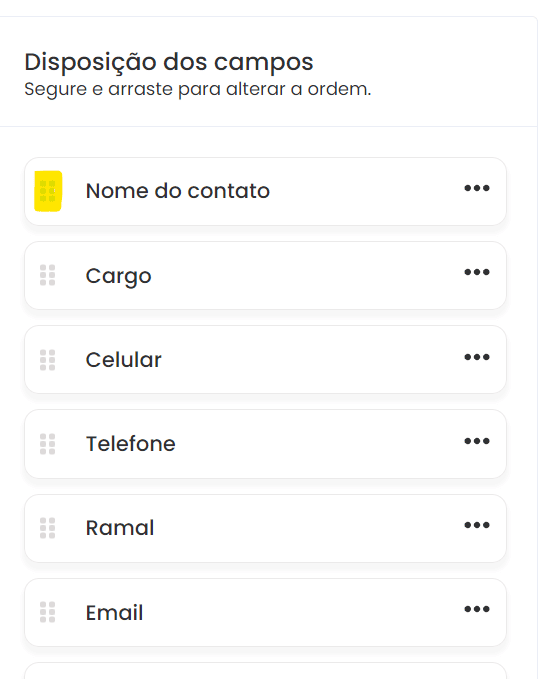Click the drag handle next to Telefone
This screenshot has height=679, width=560.
click(x=48, y=444)
